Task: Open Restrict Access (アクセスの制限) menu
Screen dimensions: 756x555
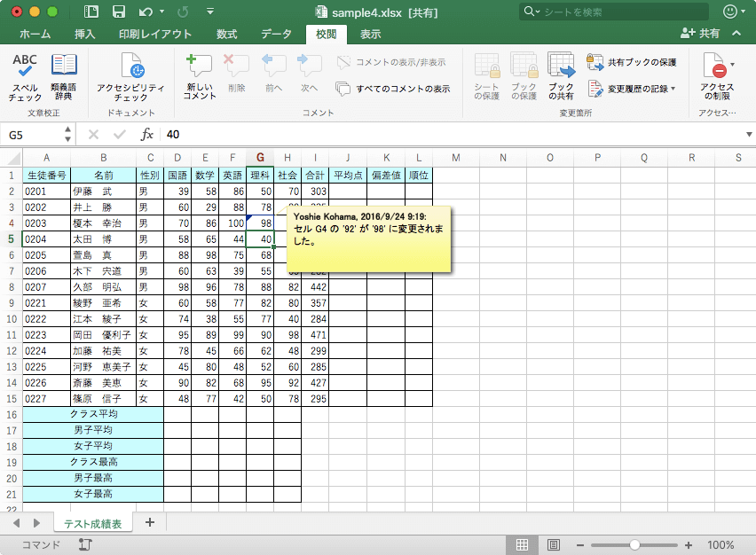Action: pyautogui.click(x=718, y=77)
